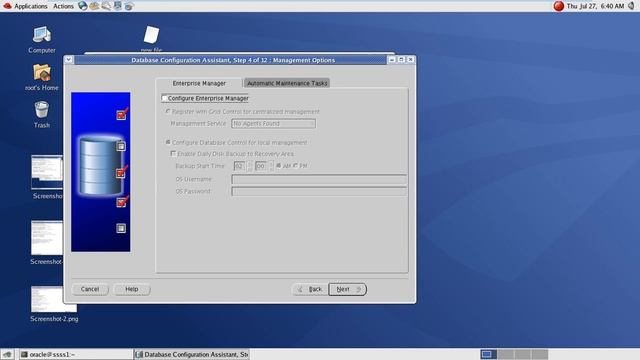Switch to Automatic Maintenance Tasks tab
Screen dimensions: 640x360
287,83
